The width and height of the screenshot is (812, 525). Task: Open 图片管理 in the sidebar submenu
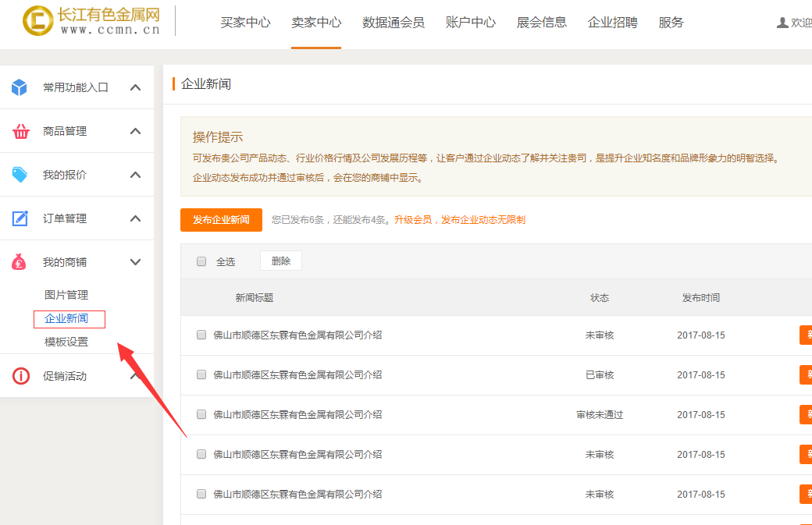click(x=66, y=295)
